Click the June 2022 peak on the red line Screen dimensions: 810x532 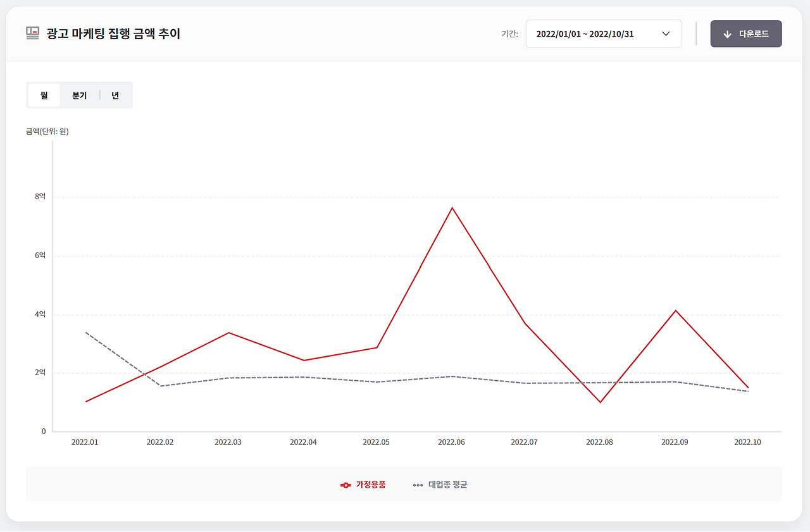(452, 207)
